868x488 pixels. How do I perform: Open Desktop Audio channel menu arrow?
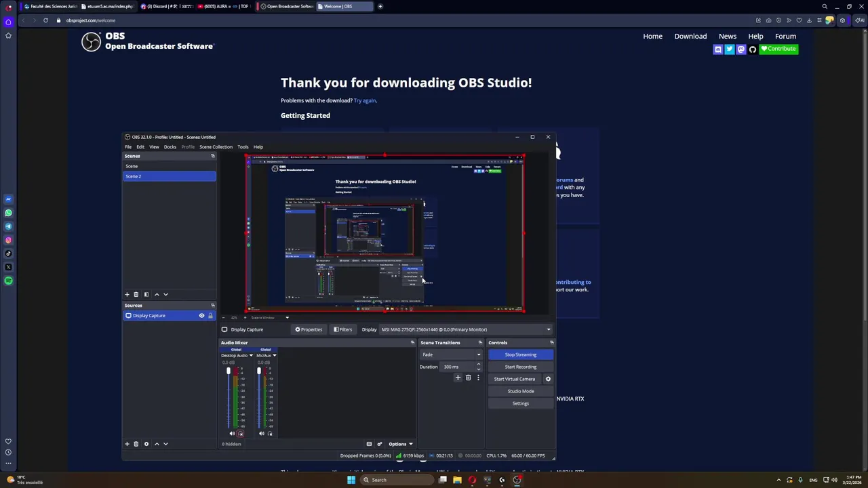tap(251, 356)
